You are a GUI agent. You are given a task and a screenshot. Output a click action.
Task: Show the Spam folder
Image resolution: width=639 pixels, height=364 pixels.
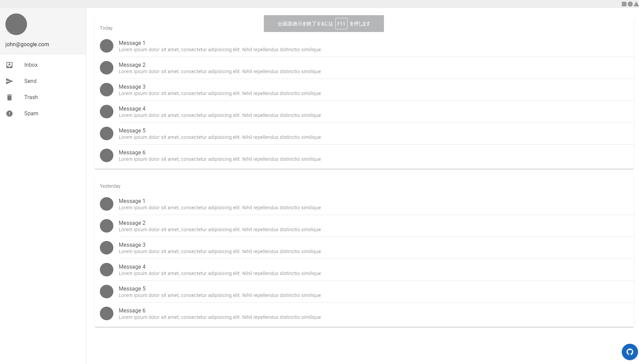click(43, 114)
